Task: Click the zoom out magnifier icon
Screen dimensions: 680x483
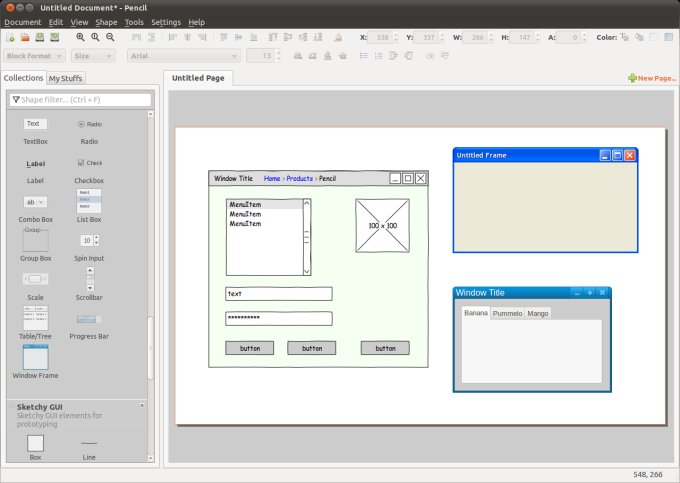Action: click(109, 37)
